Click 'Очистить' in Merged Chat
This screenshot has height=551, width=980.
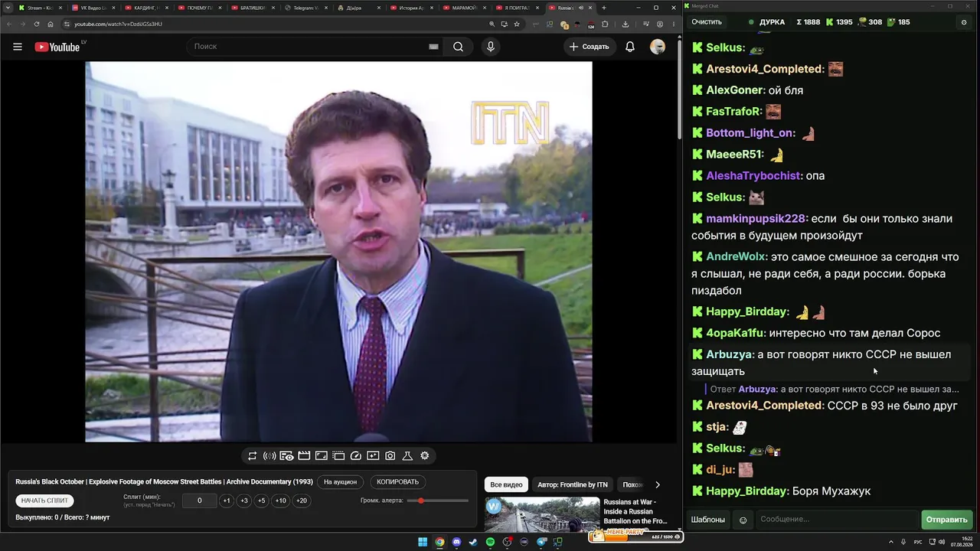707,22
